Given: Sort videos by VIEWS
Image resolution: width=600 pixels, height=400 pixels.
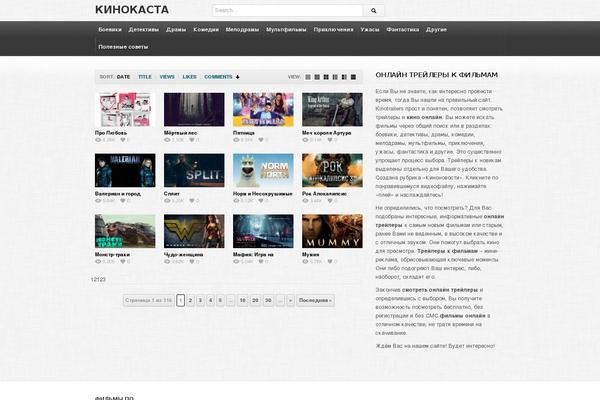Looking at the screenshot, I should (x=167, y=77).
